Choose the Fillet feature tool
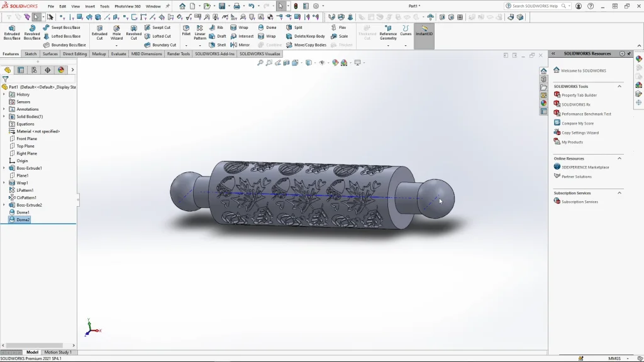The height and width of the screenshot is (362, 644). click(186, 31)
